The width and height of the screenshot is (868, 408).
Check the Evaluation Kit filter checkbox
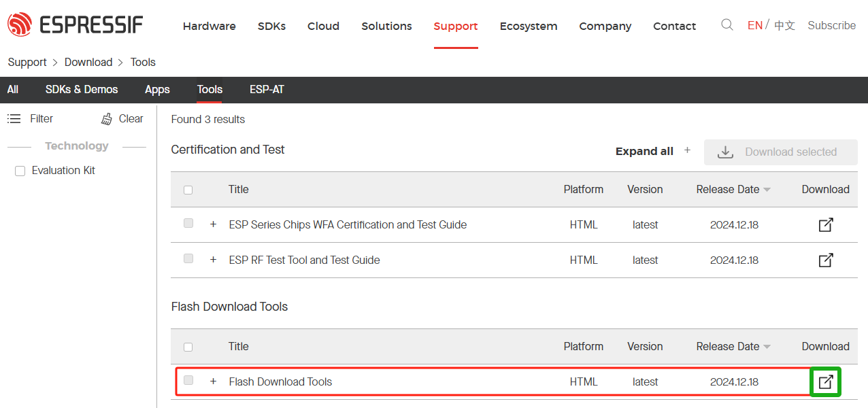coord(20,171)
